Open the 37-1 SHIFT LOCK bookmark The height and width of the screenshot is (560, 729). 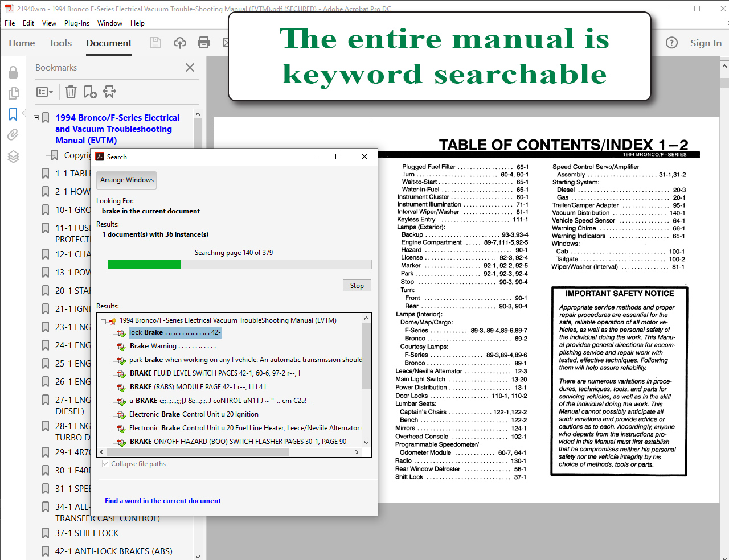tap(87, 533)
